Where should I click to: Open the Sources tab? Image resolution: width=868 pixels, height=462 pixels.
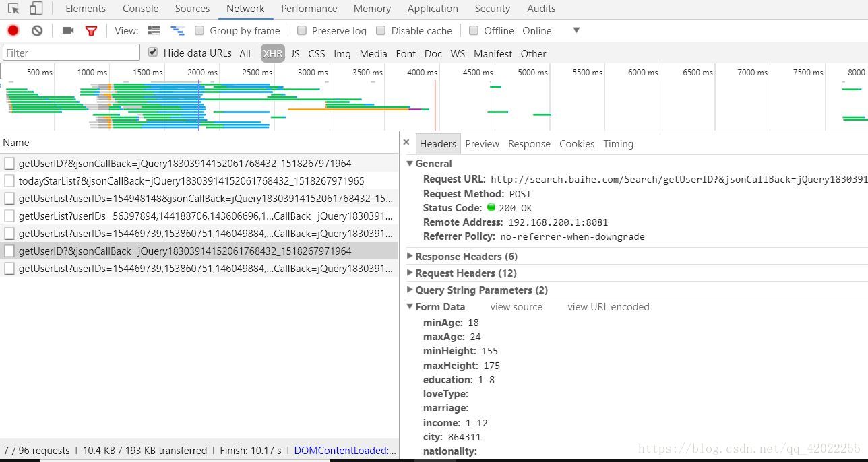click(x=192, y=9)
